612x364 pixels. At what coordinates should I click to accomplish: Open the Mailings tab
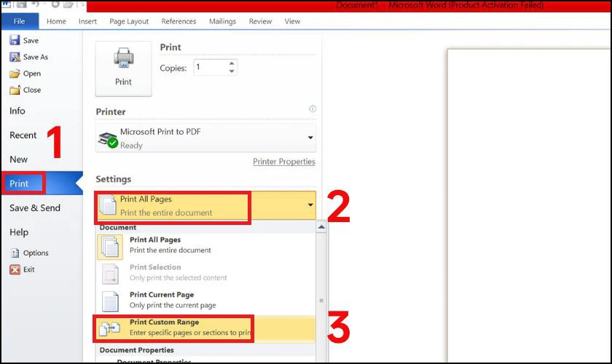click(x=222, y=21)
